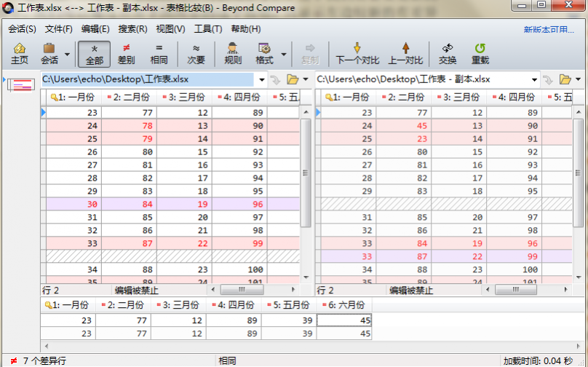Open the 会话 sessions briefcase icon
Viewport: 588px width, 367px height.
point(49,54)
